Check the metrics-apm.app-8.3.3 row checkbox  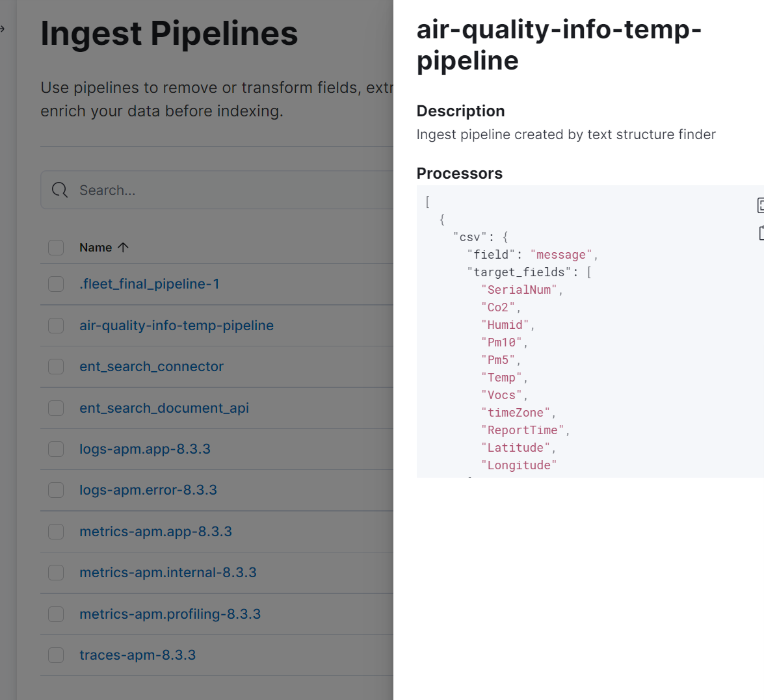click(x=56, y=532)
